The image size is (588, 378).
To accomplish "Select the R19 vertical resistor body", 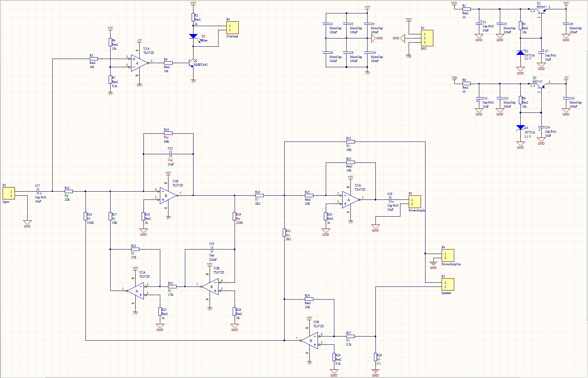I will pos(235,216).
